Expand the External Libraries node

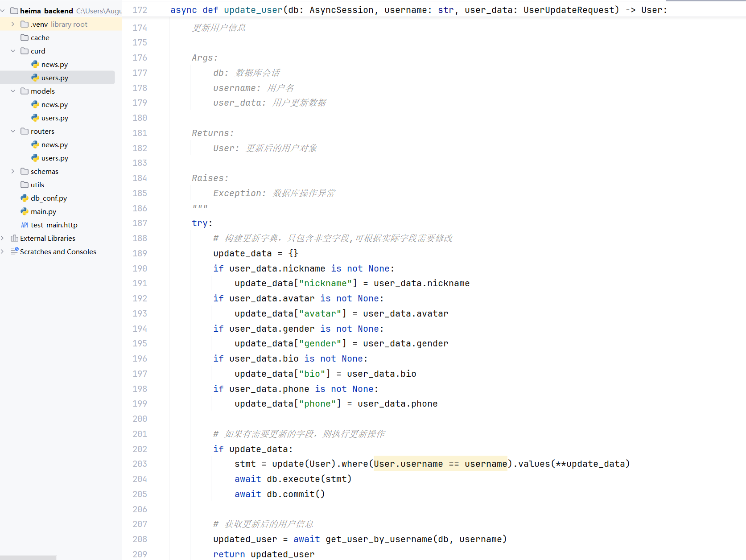(x=3, y=238)
